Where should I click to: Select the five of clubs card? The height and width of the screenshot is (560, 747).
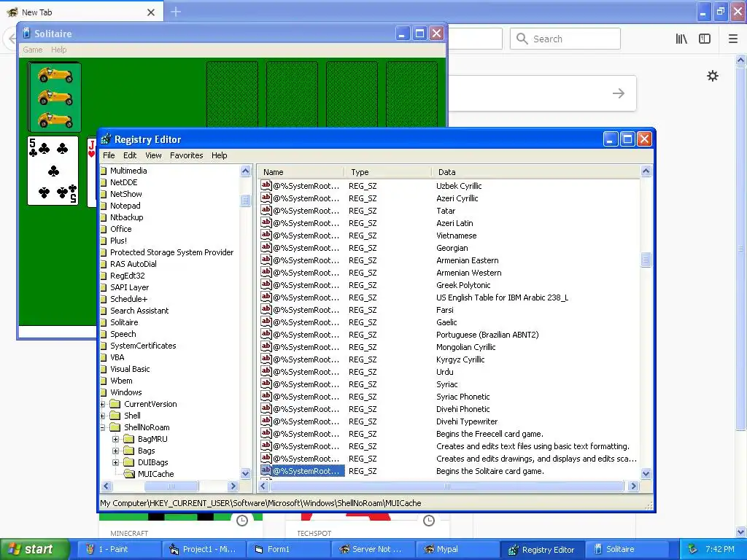click(53, 171)
